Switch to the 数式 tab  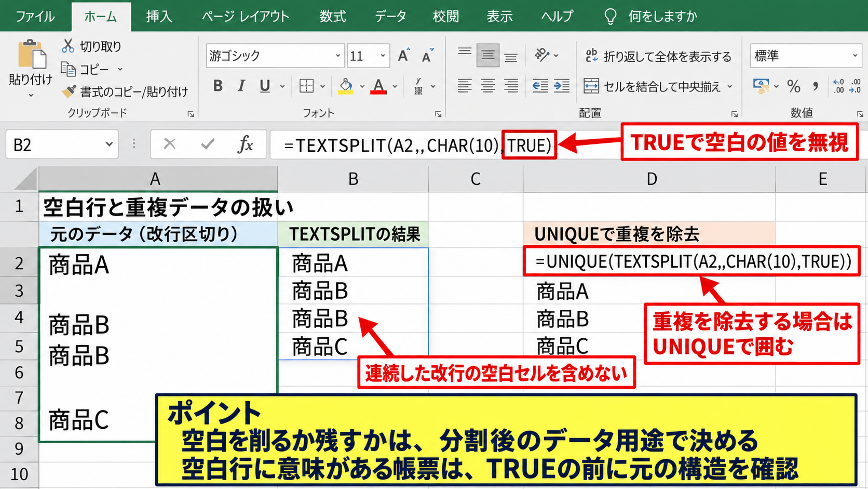(x=333, y=16)
